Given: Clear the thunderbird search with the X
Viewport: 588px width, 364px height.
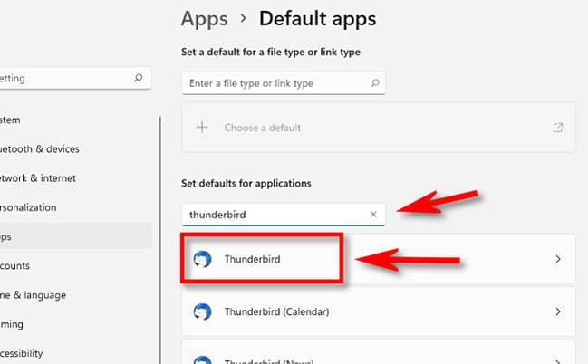Looking at the screenshot, I should click(x=373, y=214).
